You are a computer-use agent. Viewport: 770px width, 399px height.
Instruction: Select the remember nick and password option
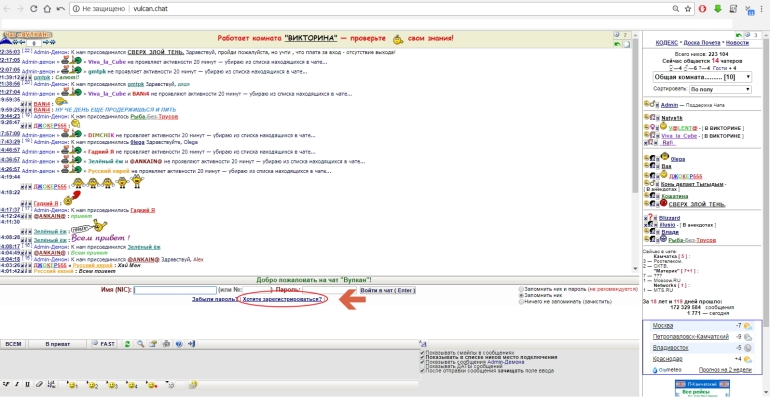click(521, 290)
